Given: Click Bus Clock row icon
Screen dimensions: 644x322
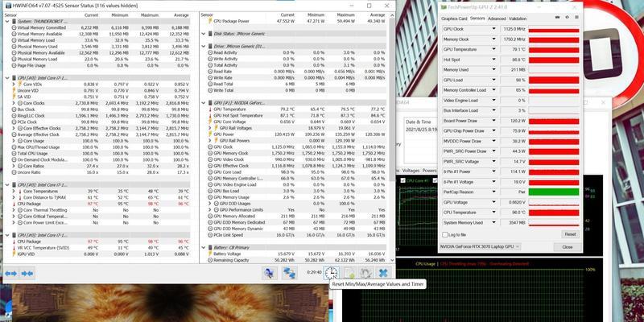Looking at the screenshot, I should [x=14, y=109].
